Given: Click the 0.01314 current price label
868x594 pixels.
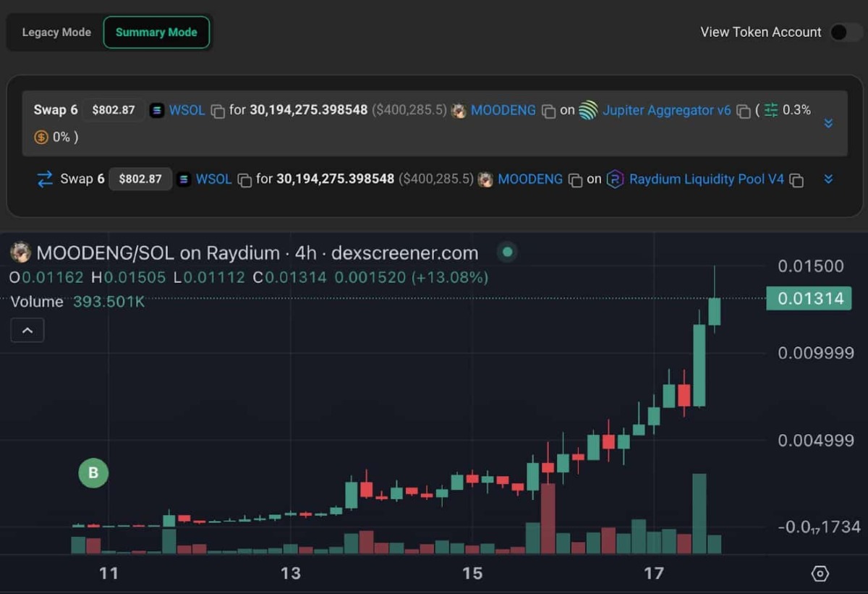Looking at the screenshot, I should (x=809, y=299).
